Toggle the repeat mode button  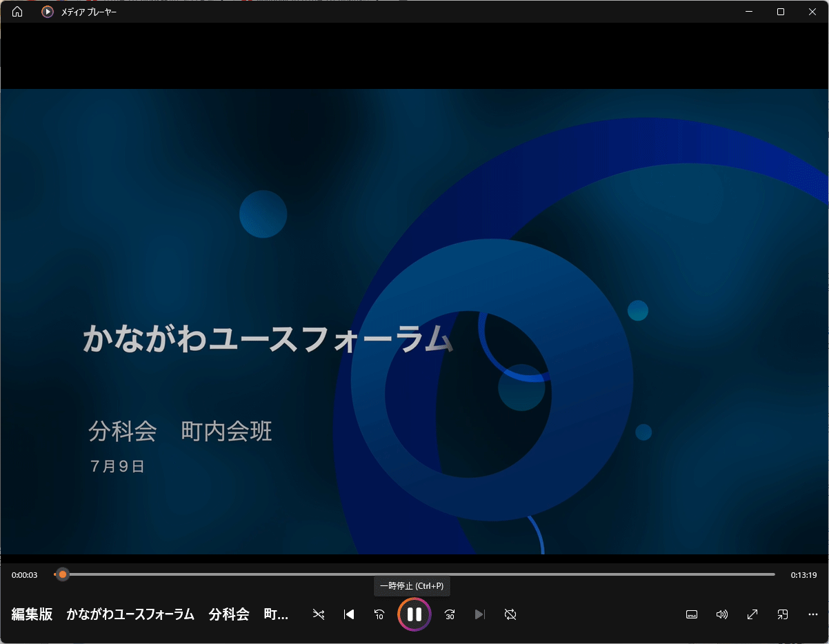click(510, 614)
